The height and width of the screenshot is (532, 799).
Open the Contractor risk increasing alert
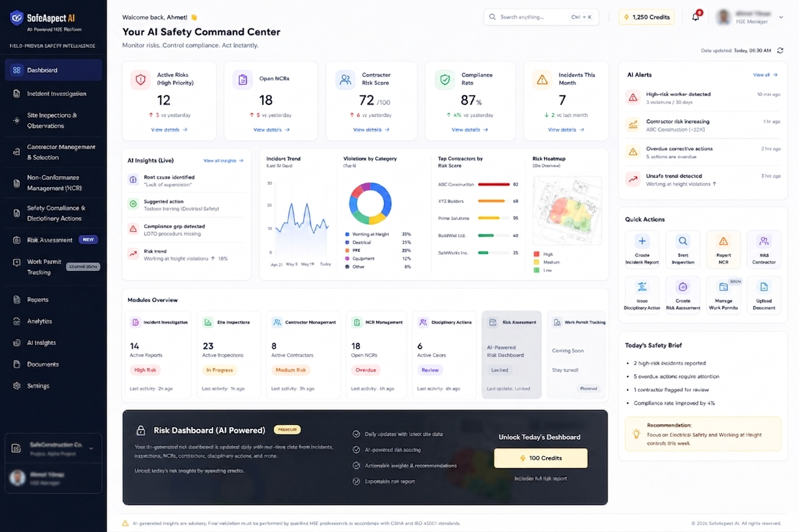[x=703, y=125]
